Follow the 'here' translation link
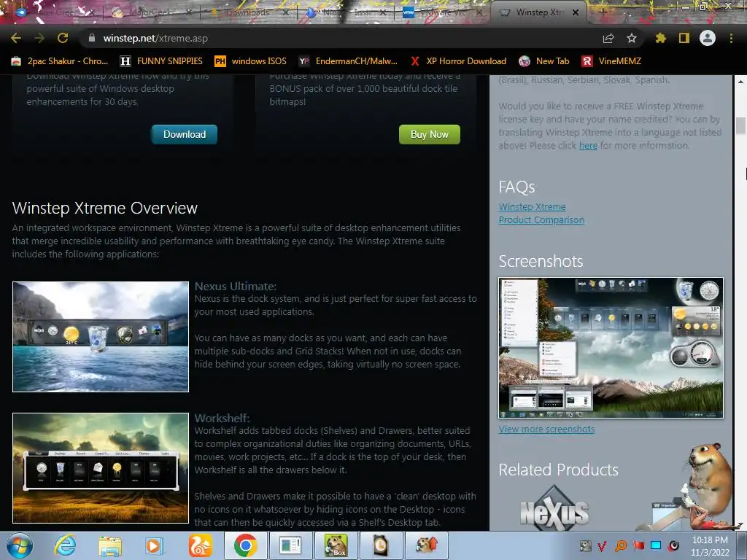 point(589,146)
